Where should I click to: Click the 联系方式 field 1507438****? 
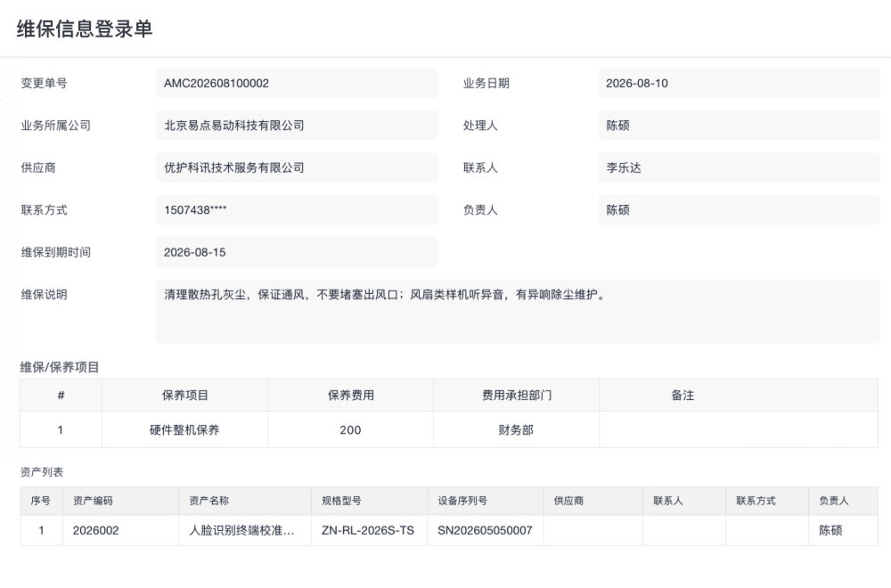297,209
